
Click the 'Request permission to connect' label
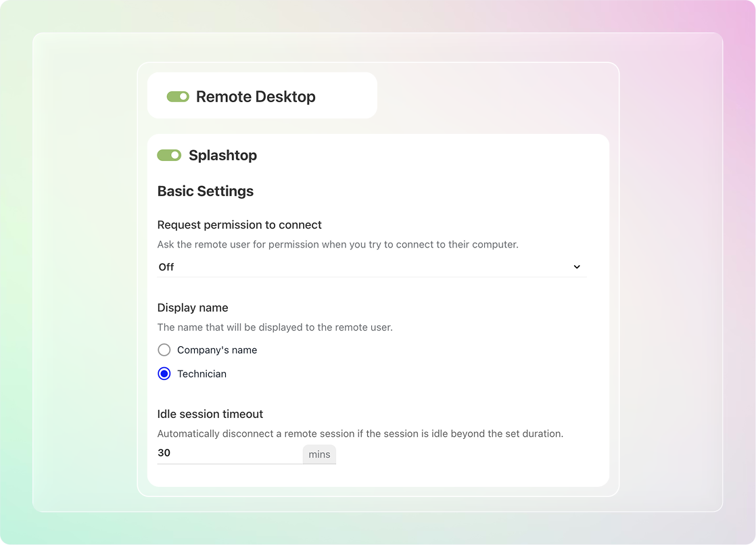pyautogui.click(x=239, y=224)
